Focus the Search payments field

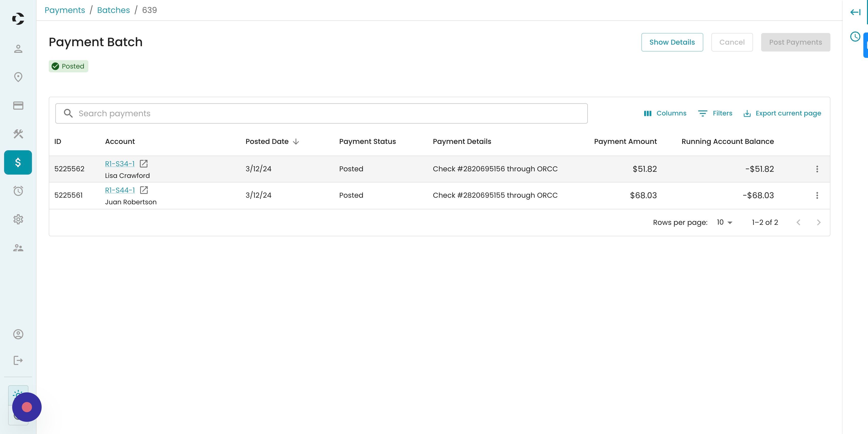click(x=321, y=113)
